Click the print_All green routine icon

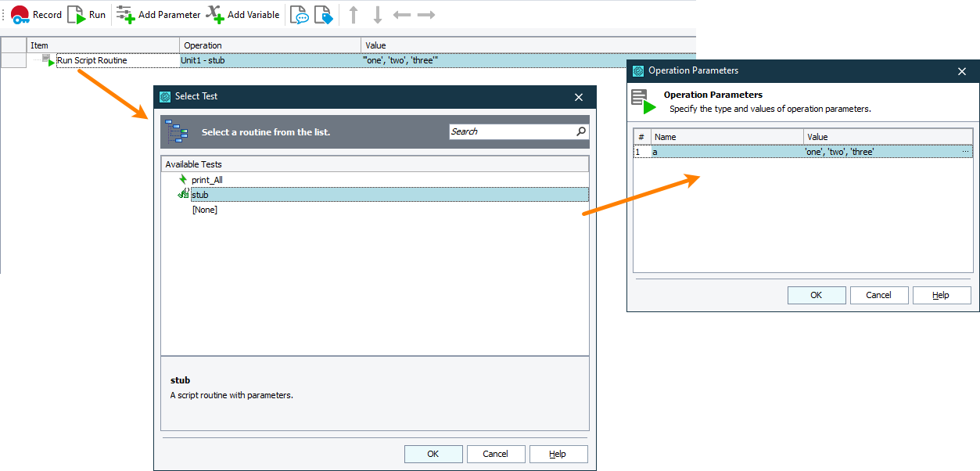pos(183,180)
